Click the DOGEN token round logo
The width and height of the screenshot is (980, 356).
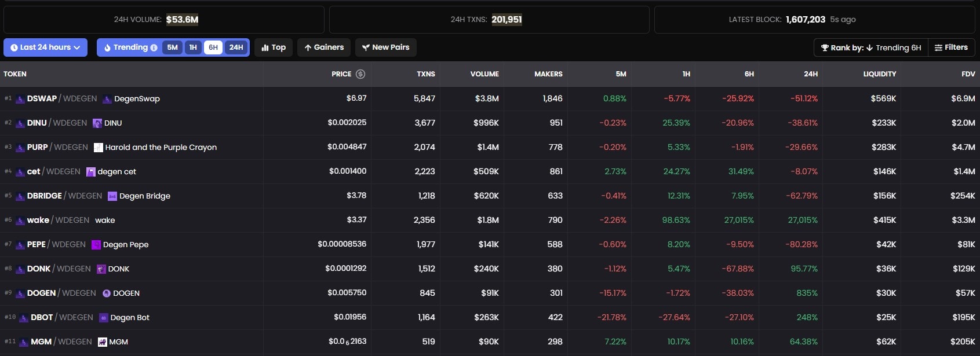coord(107,293)
